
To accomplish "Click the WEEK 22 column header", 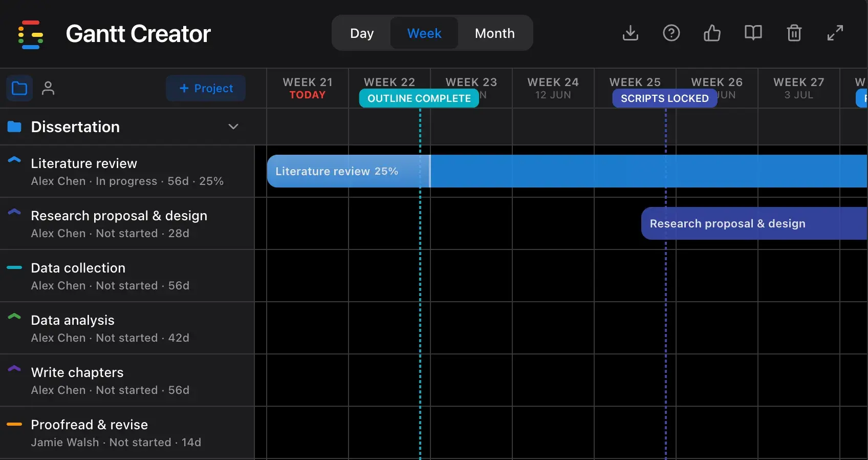I will (389, 82).
